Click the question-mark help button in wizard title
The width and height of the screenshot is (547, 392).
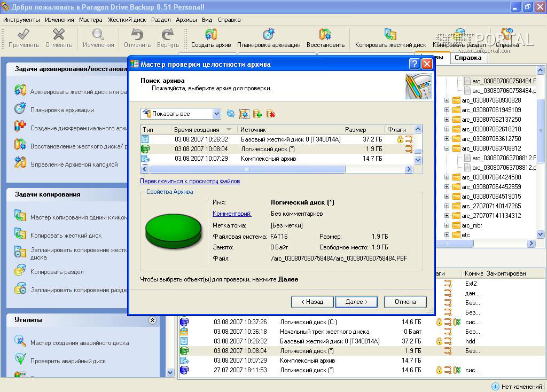[414, 64]
